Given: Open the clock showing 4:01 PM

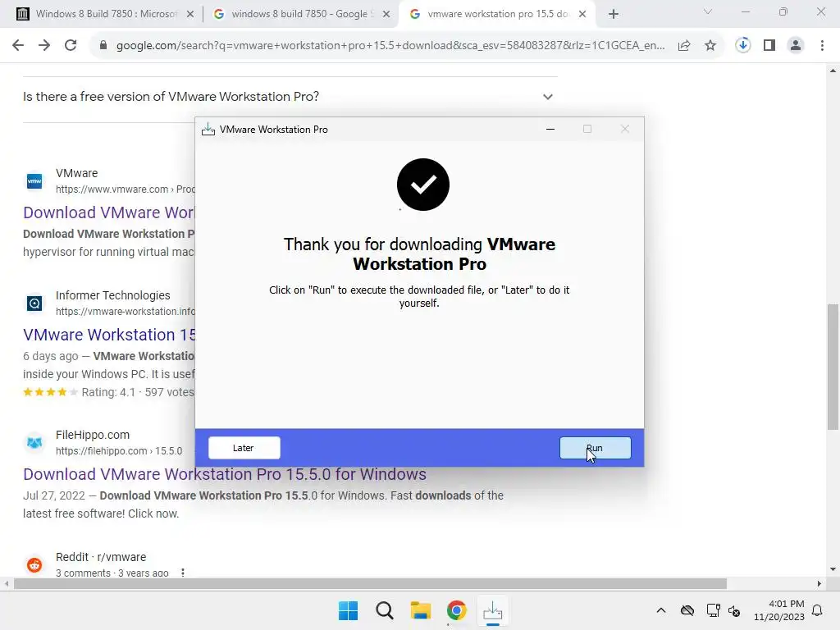Looking at the screenshot, I should coord(779,610).
